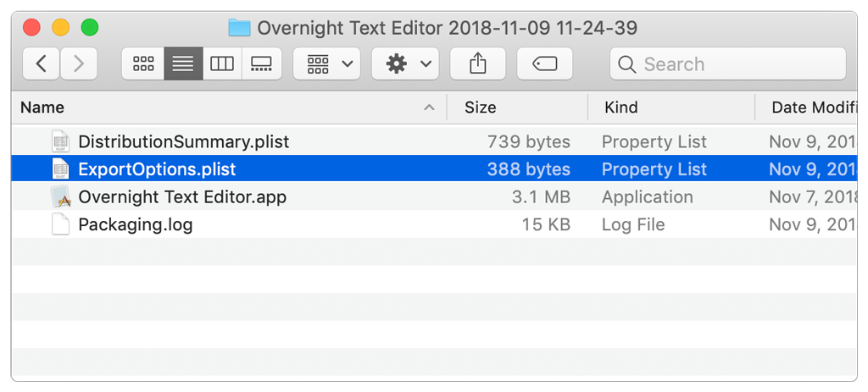Click the Search field
The height and width of the screenshot is (392, 868).
[x=727, y=63]
